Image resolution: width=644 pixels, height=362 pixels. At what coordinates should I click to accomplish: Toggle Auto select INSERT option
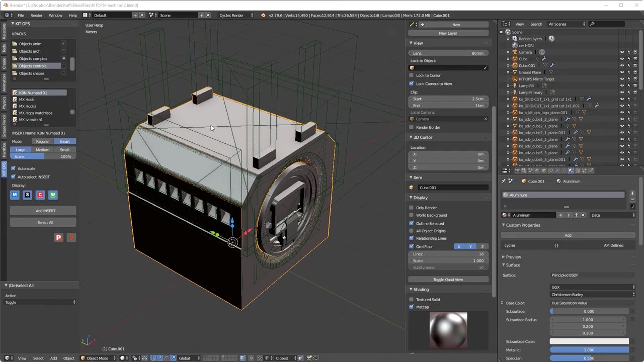[13, 176]
